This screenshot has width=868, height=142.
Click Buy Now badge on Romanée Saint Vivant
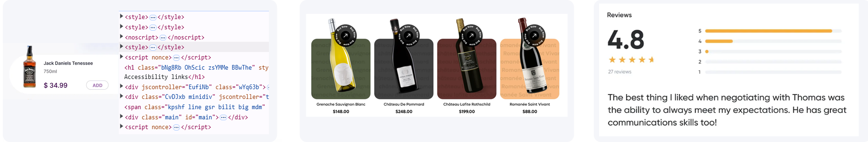534,35
